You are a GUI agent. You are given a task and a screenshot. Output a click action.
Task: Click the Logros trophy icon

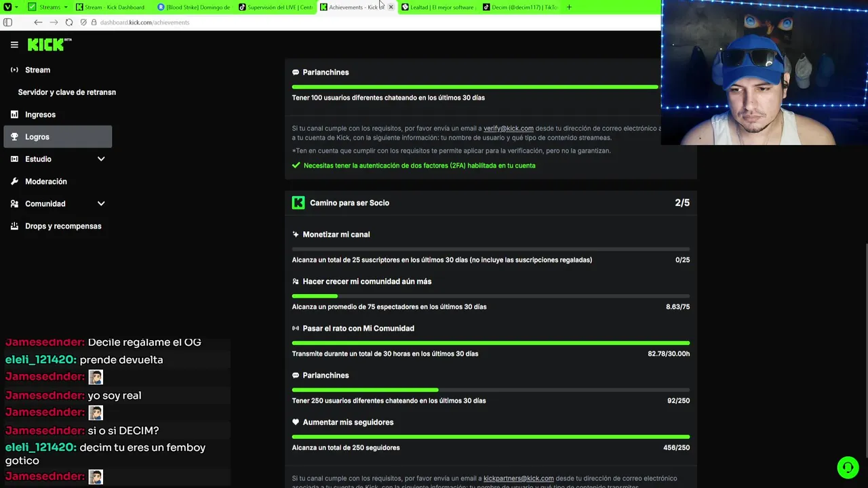(14, 137)
